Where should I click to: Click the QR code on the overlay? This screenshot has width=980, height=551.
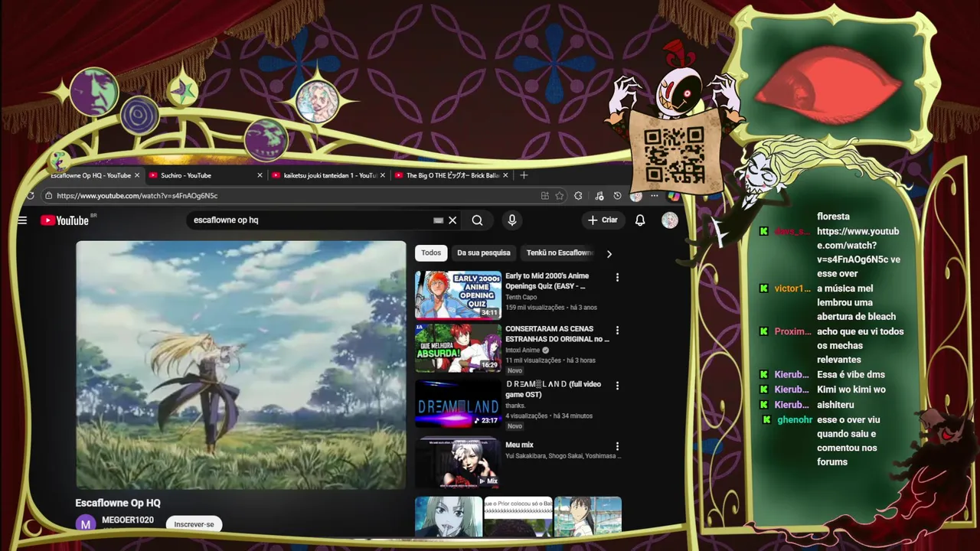(674, 155)
